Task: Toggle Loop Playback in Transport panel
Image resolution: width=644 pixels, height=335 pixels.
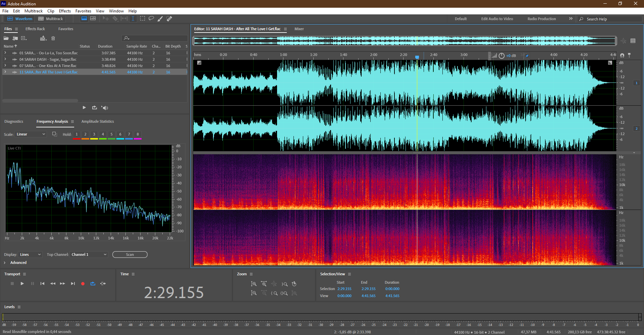Action: [x=93, y=284]
